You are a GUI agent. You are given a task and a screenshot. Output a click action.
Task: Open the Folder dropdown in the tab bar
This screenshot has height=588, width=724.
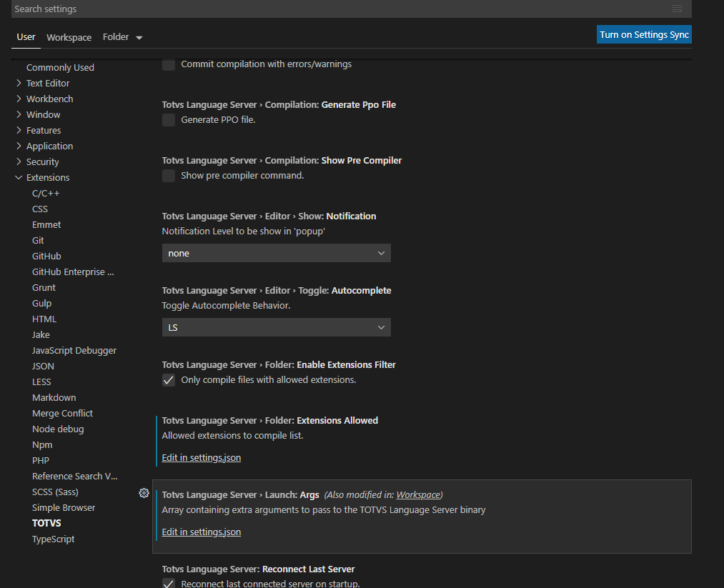click(x=122, y=36)
